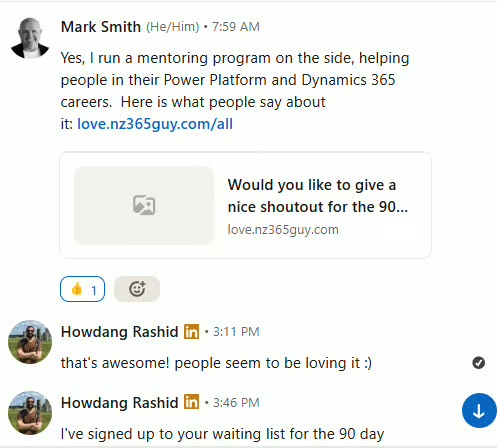Click the LinkedIn badge next to the 3:11 PM message

click(x=192, y=332)
